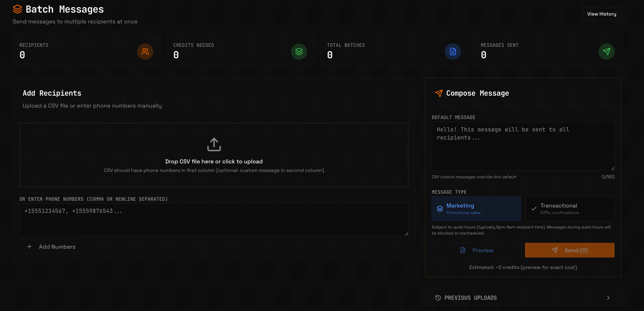Focus the phone numbers text area
The image size is (644, 311).
[214, 219]
